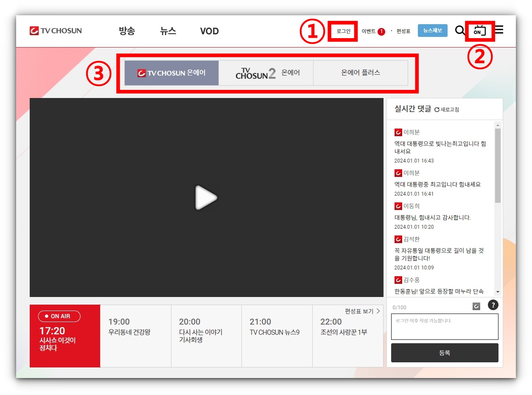Open the VOD menu

click(209, 31)
